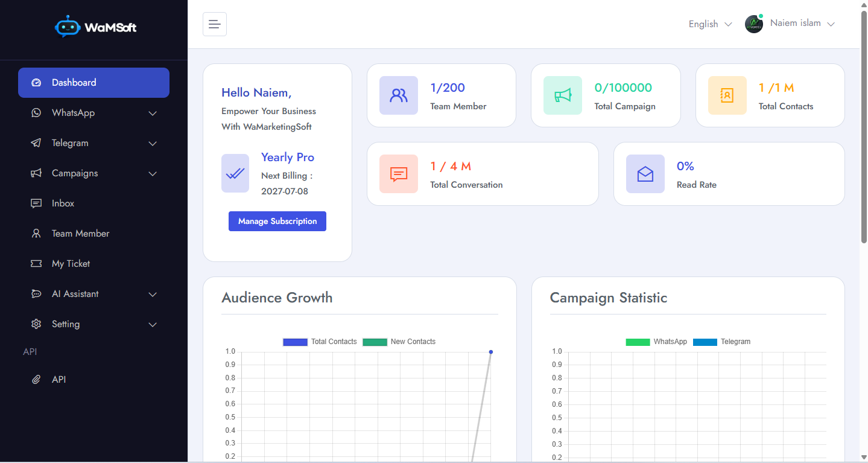Click the Total Conversation chat bubble icon

pos(399,174)
